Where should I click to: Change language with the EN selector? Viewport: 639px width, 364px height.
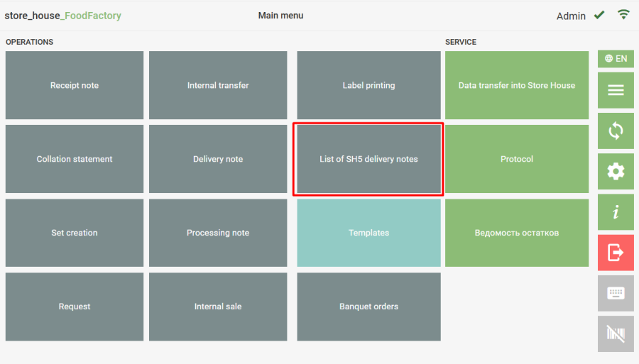coord(616,59)
